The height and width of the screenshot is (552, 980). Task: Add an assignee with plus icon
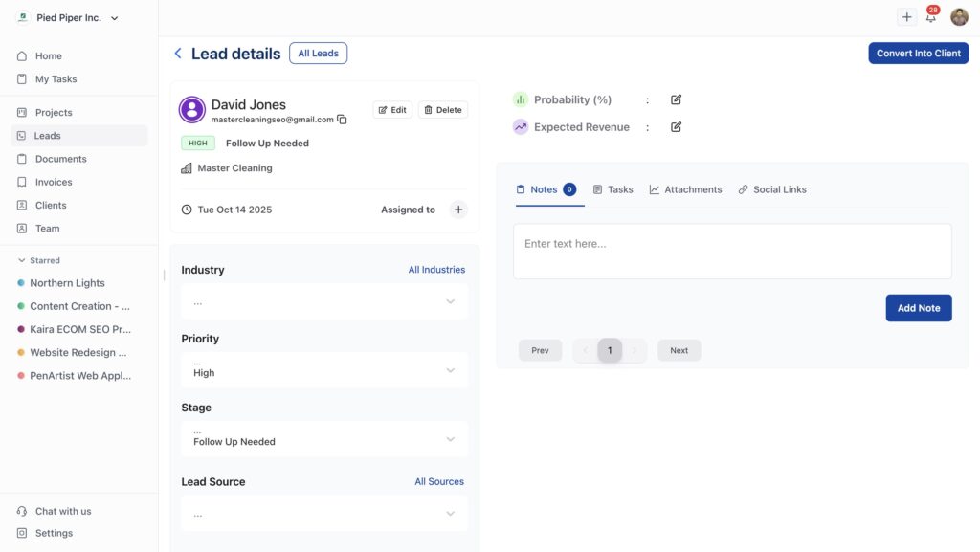[458, 210]
